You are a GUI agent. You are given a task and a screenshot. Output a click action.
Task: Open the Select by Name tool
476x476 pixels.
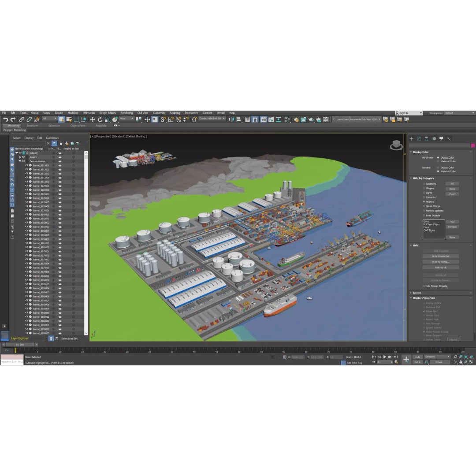pyautogui.click(x=69, y=119)
